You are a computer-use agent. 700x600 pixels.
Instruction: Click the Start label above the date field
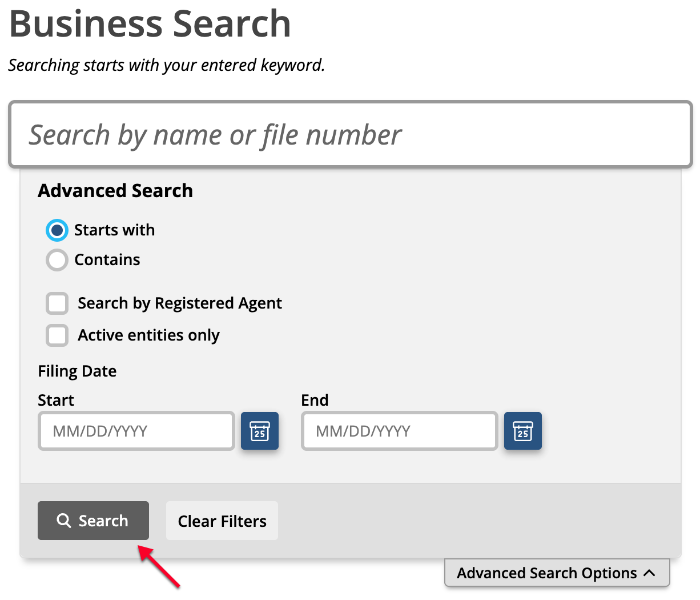pos(56,400)
